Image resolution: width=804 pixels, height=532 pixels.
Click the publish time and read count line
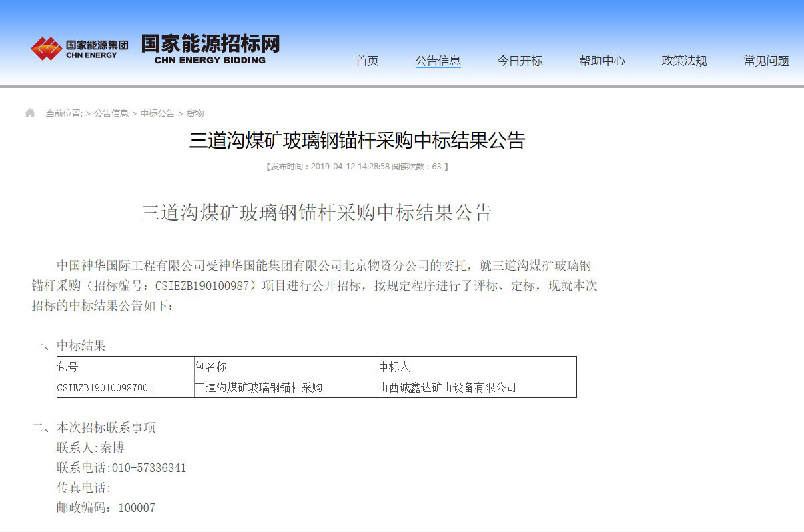click(x=357, y=167)
